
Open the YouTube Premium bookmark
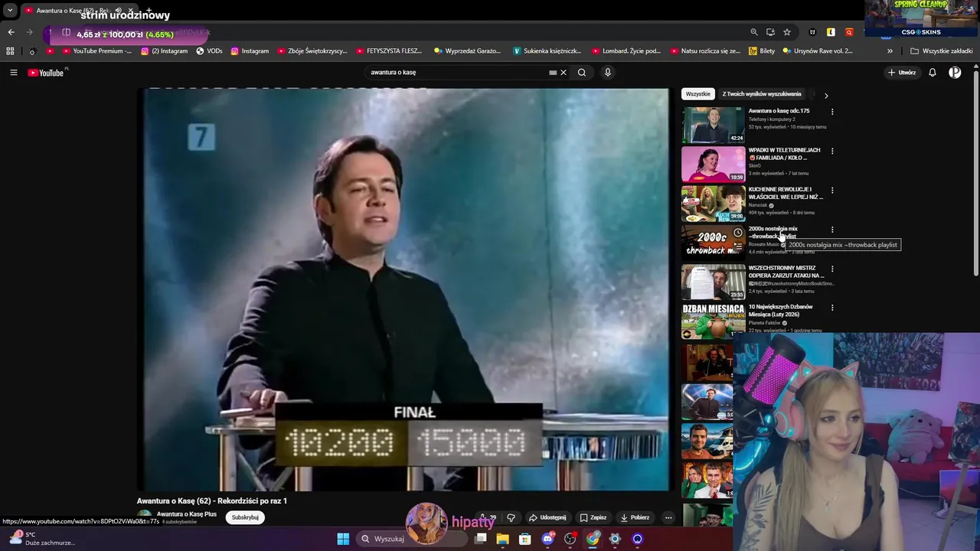pos(96,51)
